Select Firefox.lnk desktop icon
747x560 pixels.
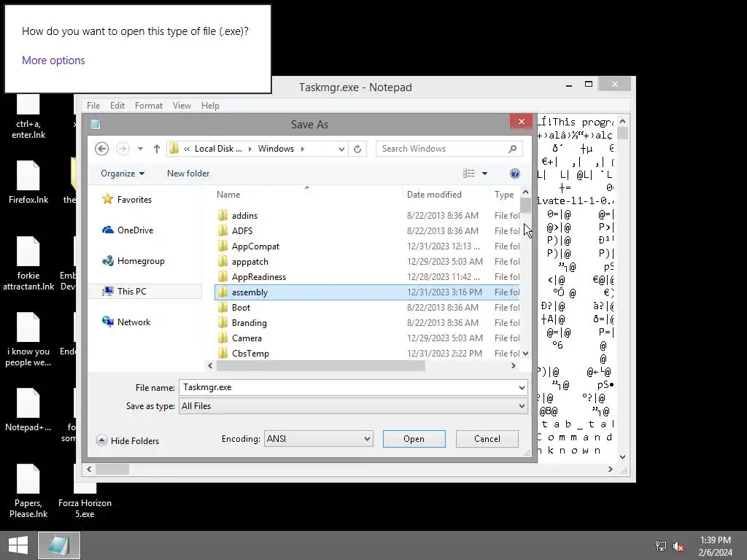28,183
